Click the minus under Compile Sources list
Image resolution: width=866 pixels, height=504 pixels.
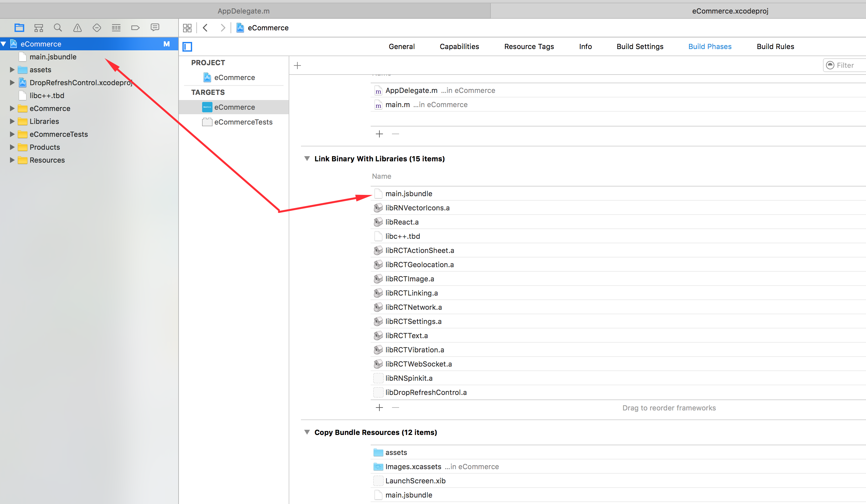396,134
